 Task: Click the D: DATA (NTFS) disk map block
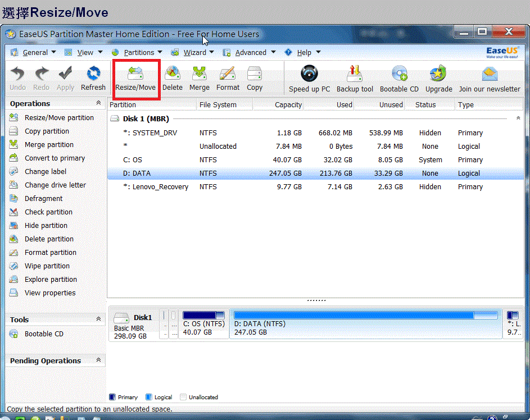coord(366,323)
